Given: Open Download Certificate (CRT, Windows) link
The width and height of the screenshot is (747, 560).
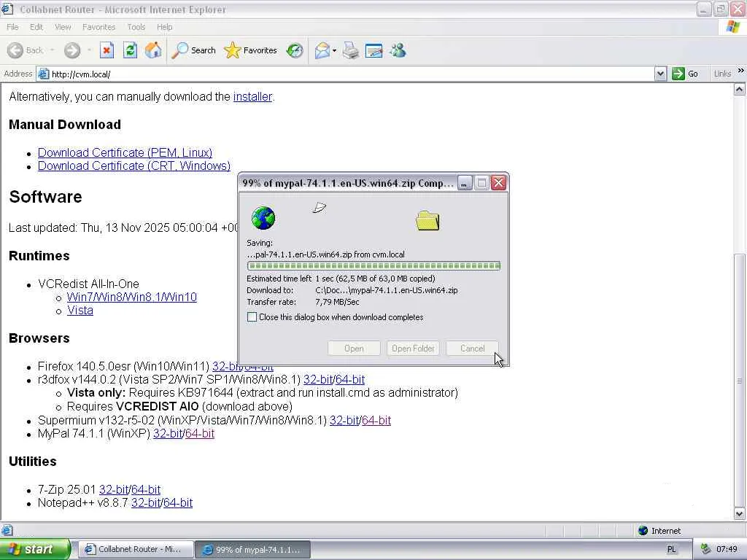Looking at the screenshot, I should pyautogui.click(x=134, y=166).
